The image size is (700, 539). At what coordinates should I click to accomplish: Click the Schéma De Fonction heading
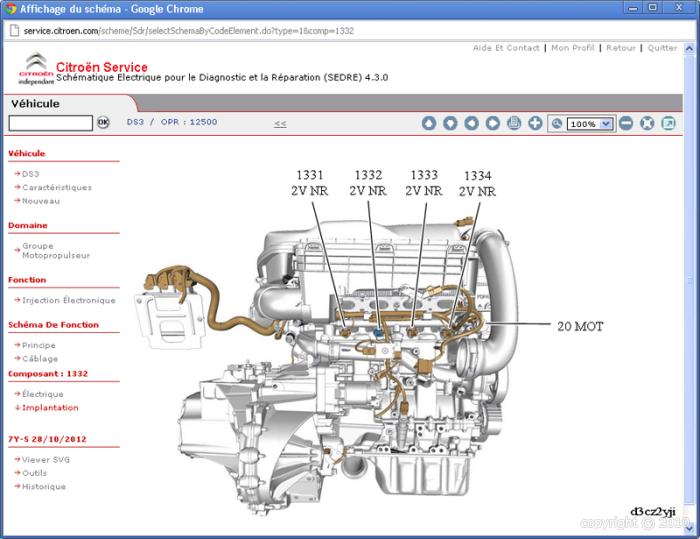(x=53, y=325)
